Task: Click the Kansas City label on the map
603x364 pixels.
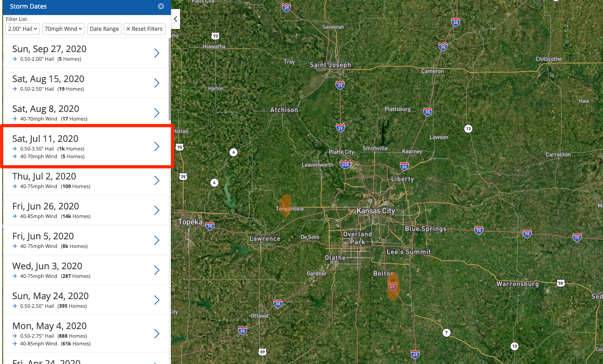Action: pyautogui.click(x=375, y=211)
